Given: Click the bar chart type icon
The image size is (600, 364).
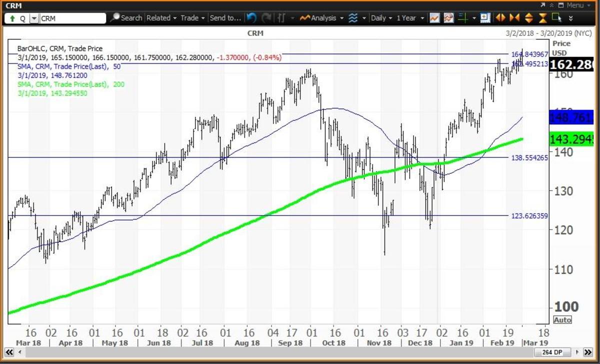Looking at the screenshot, I should pos(281,18).
